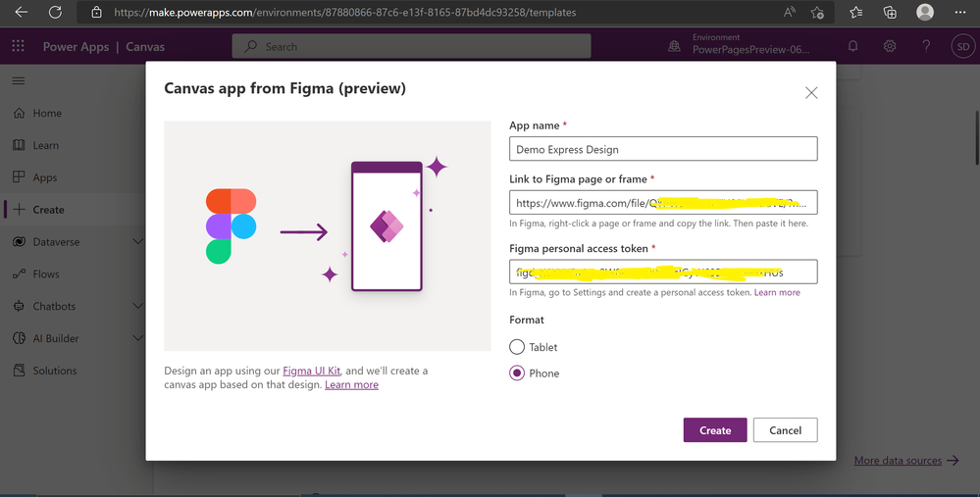Click the Power Apps title text
The image size is (980, 497).
coord(76,46)
